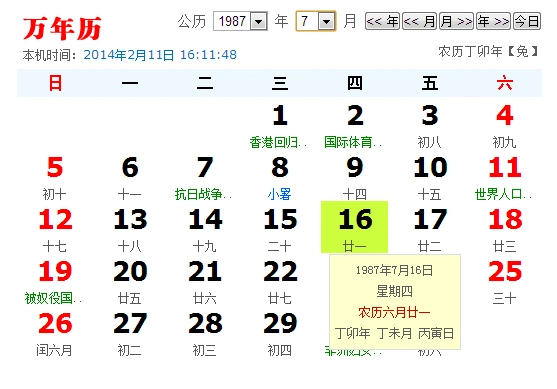Open the year 1987 dropdown
This screenshot has width=557, height=389.
240,21
